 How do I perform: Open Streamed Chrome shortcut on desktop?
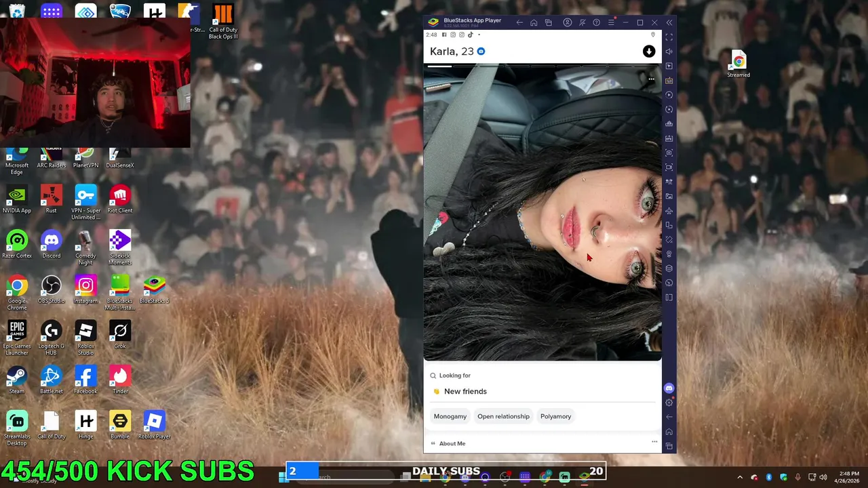coord(738,64)
